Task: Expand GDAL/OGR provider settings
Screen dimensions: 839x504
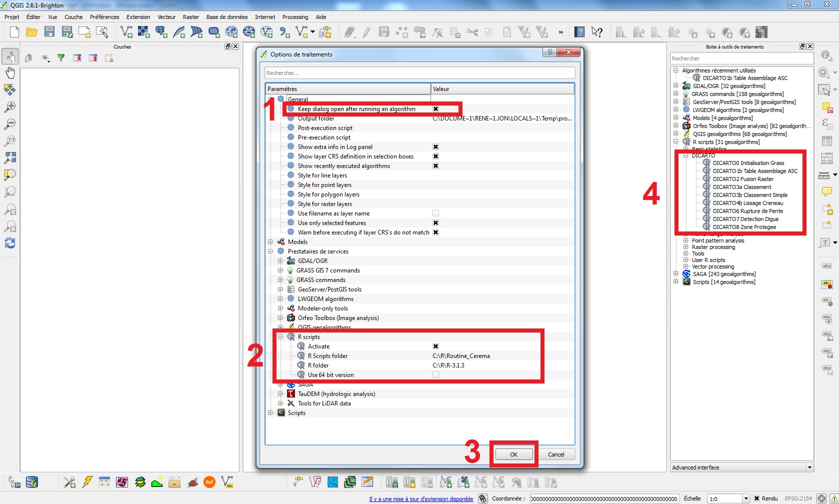Action: click(280, 261)
